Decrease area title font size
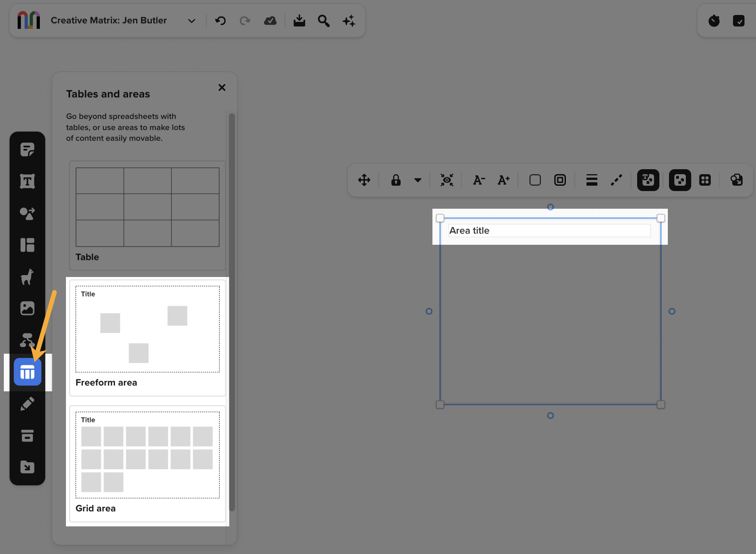Screen dimensions: 756x554 click(479, 180)
